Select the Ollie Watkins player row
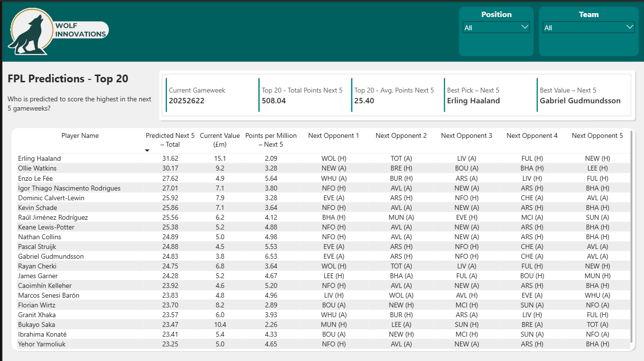Image resolution: width=644 pixels, height=361 pixels. point(37,169)
